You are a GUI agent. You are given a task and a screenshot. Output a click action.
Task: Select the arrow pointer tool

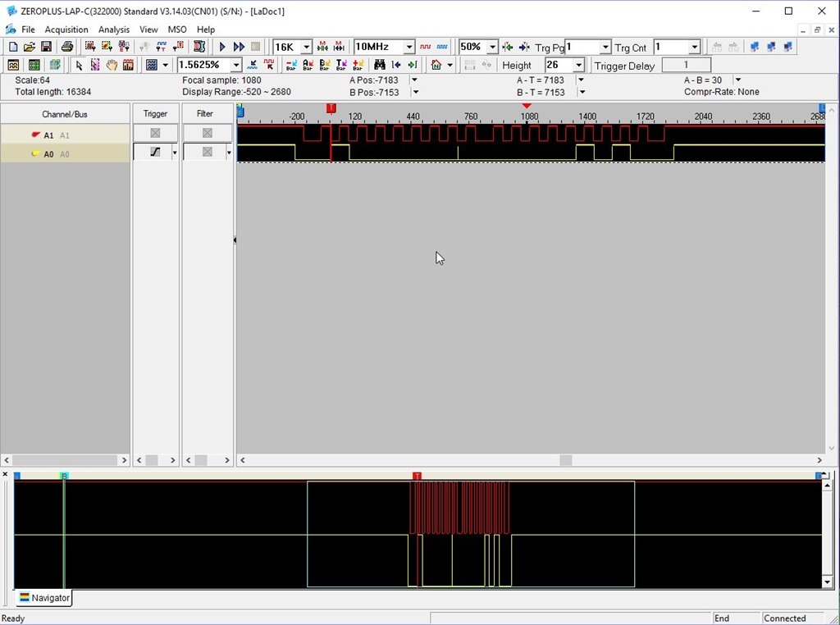[x=79, y=66]
